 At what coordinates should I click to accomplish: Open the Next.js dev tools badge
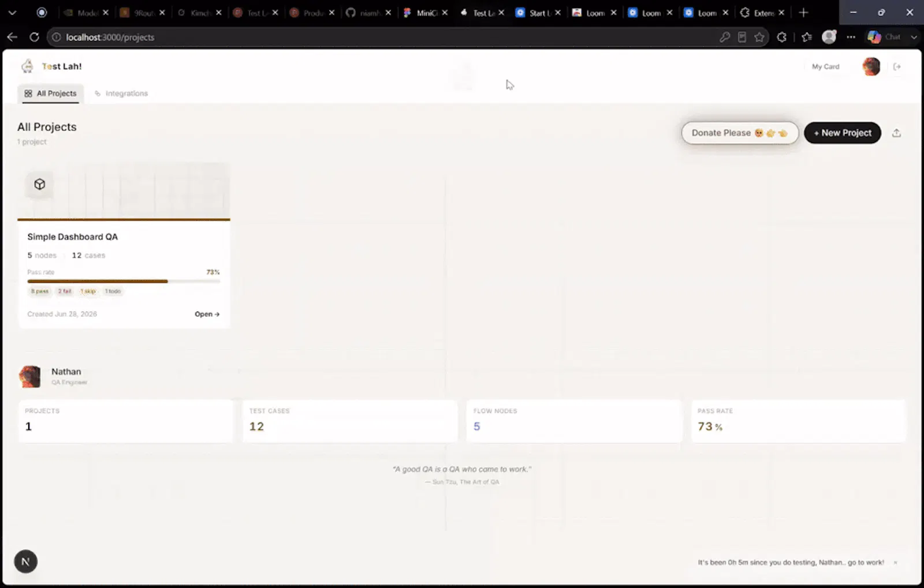[25, 561]
